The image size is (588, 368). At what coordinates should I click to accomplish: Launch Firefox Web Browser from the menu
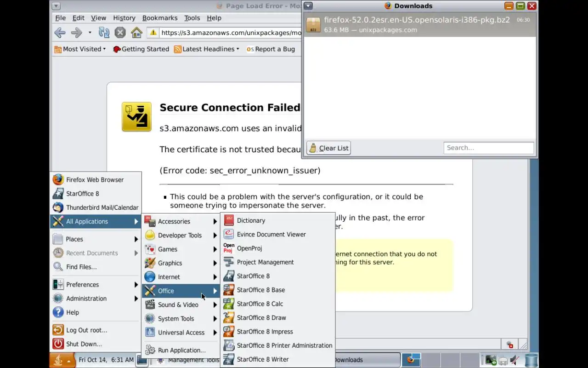tap(96, 180)
